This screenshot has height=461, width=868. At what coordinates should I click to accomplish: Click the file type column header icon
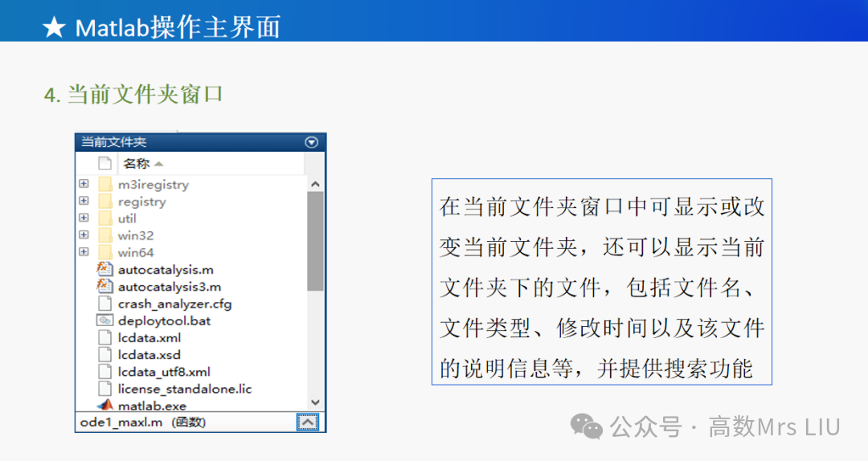(x=104, y=163)
